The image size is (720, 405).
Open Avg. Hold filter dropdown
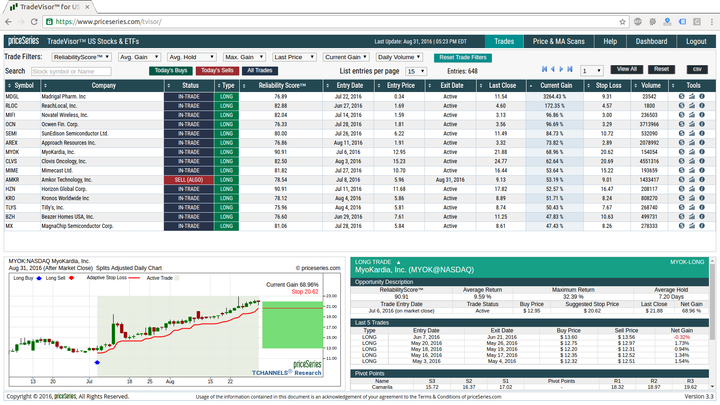pos(191,57)
